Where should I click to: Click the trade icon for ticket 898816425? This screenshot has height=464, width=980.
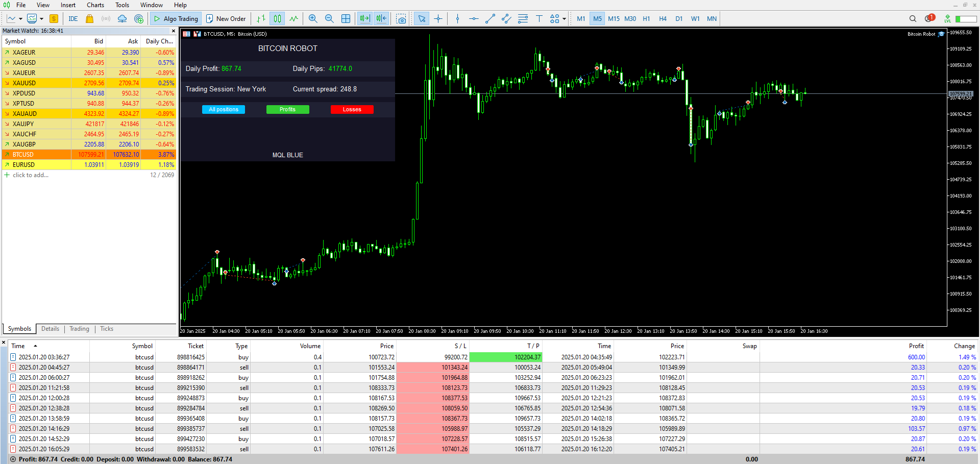point(13,357)
